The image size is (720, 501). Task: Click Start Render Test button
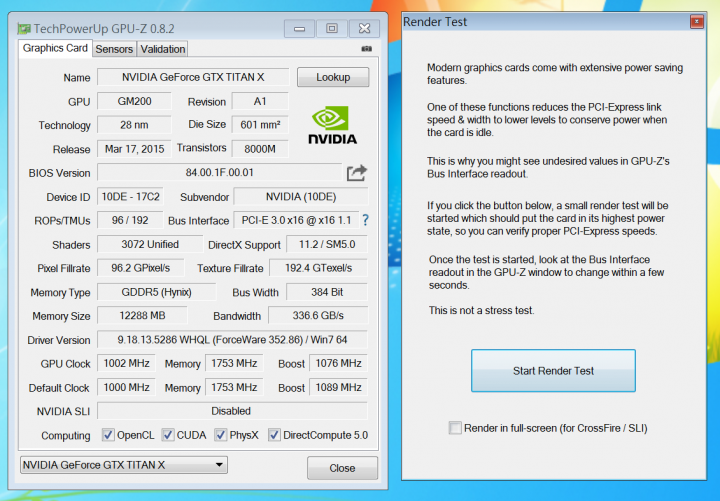pos(553,371)
